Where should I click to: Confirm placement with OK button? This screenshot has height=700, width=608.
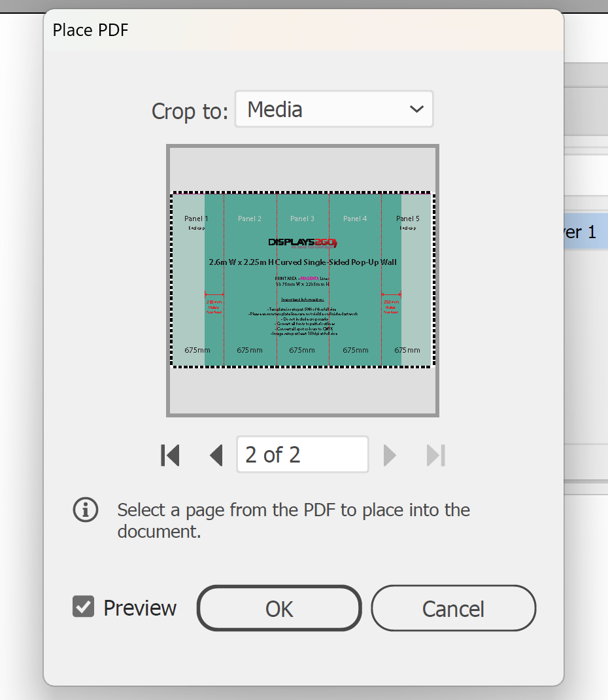(x=279, y=608)
